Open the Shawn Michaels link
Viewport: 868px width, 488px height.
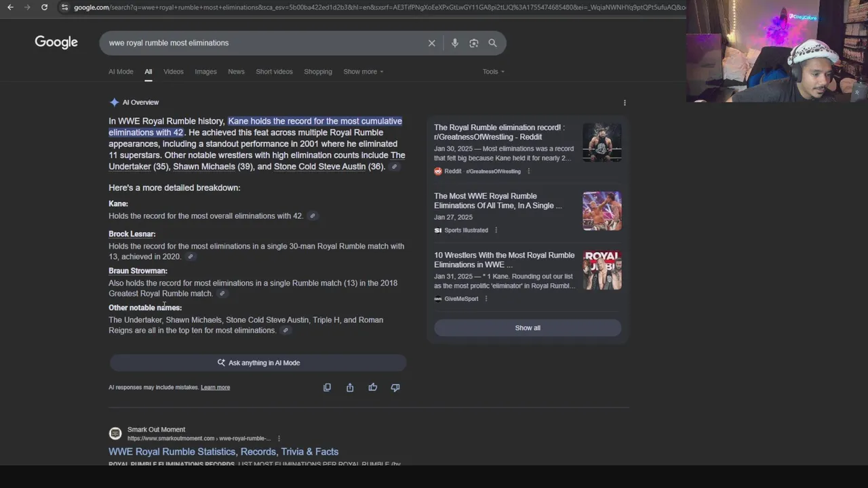[204, 167]
